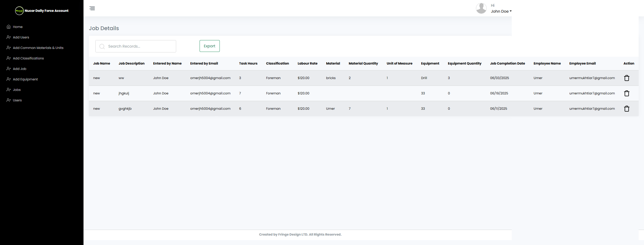Open the John Doe user dropdown
The height and width of the screenshot is (245, 644).
(501, 11)
